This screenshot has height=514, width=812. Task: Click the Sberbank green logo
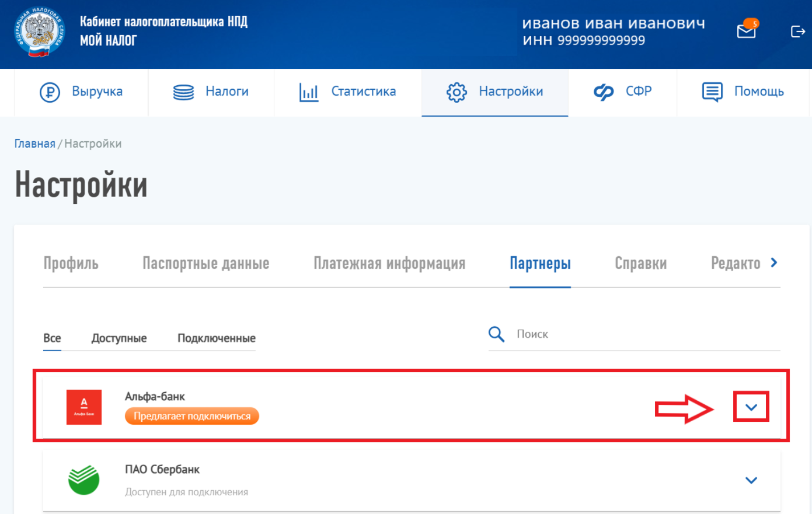tap(84, 480)
